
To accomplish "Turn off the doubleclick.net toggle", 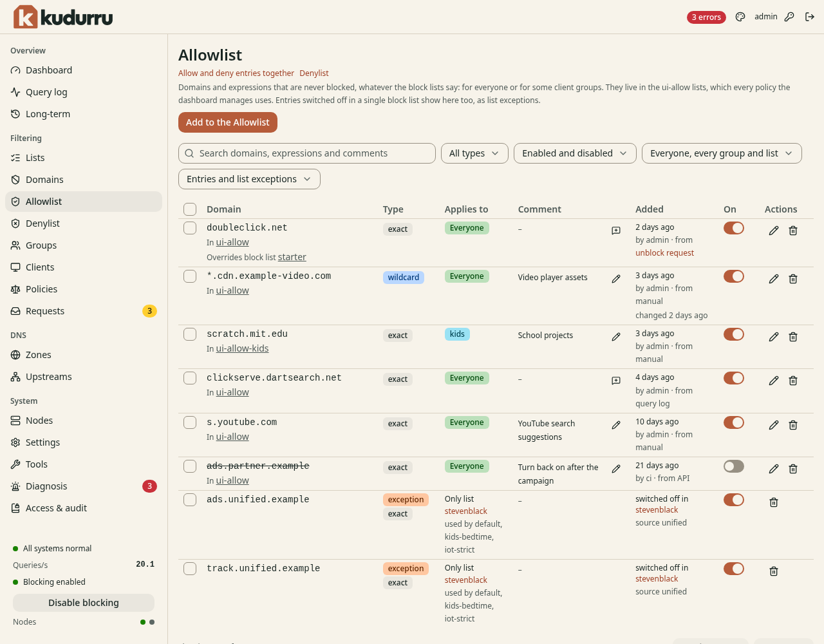I will [734, 228].
